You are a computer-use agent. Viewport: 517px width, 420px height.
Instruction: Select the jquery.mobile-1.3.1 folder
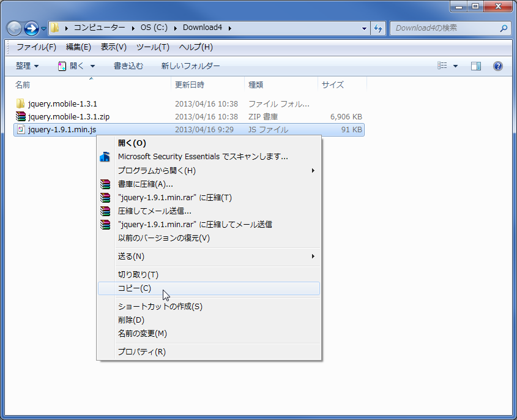(62, 104)
